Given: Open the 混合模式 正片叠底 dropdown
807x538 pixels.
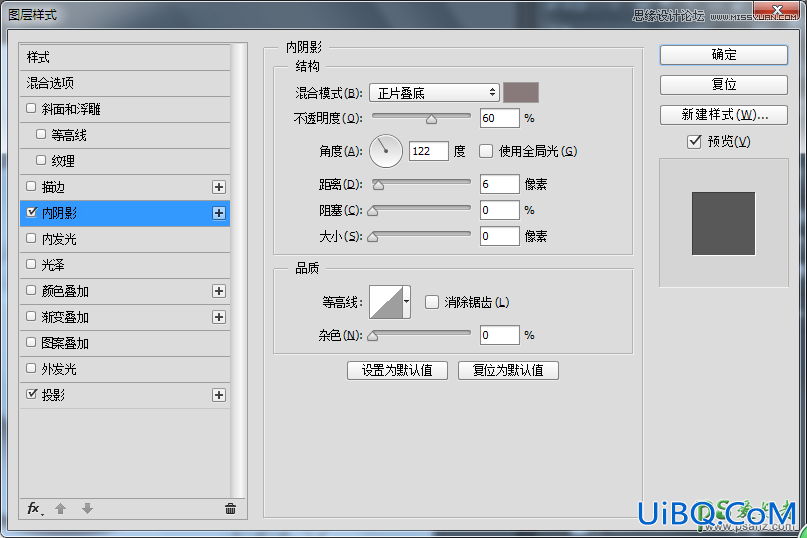Looking at the screenshot, I should (x=434, y=93).
